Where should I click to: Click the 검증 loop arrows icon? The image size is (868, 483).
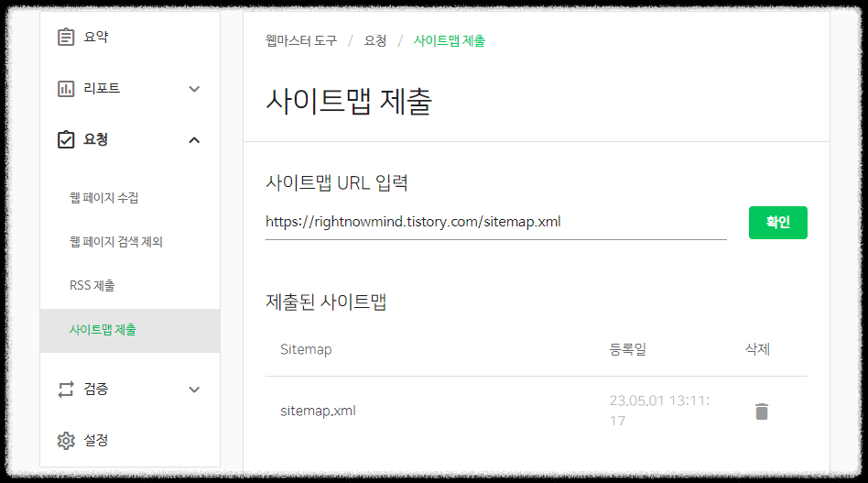coord(66,390)
